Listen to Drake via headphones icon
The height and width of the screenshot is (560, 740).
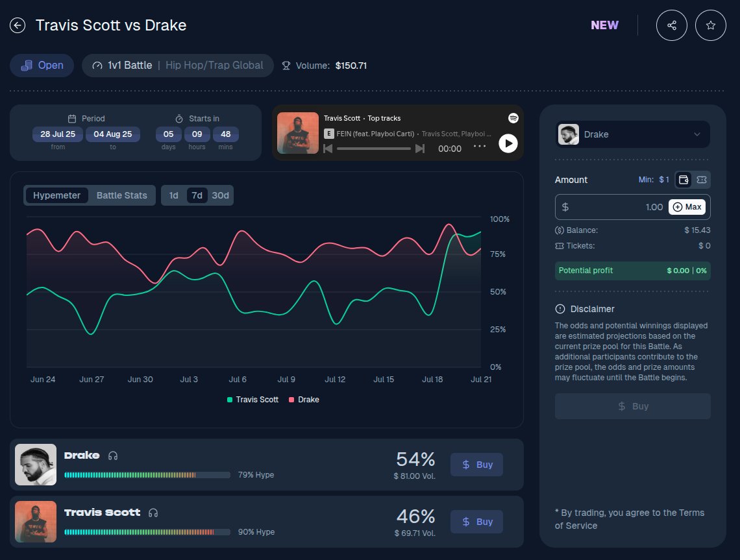(113, 456)
